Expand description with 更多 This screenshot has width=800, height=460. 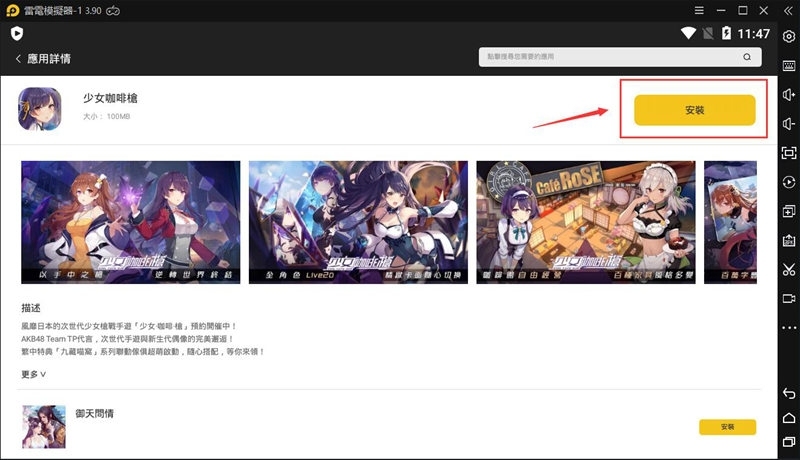(34, 374)
